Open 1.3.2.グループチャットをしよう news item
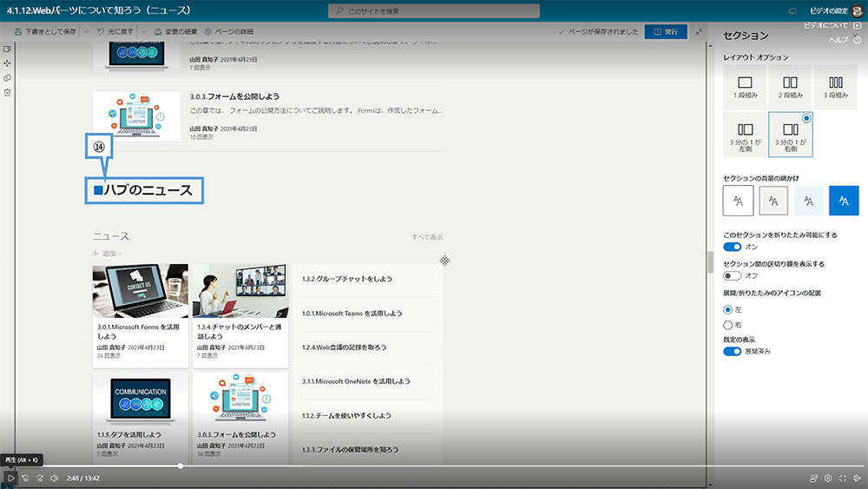Image resolution: width=868 pixels, height=489 pixels. click(347, 279)
